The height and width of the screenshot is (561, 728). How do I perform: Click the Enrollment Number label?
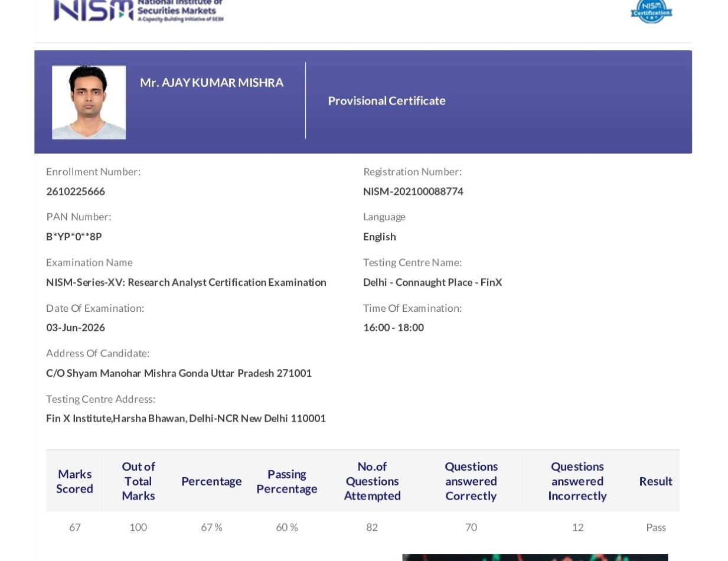93,172
